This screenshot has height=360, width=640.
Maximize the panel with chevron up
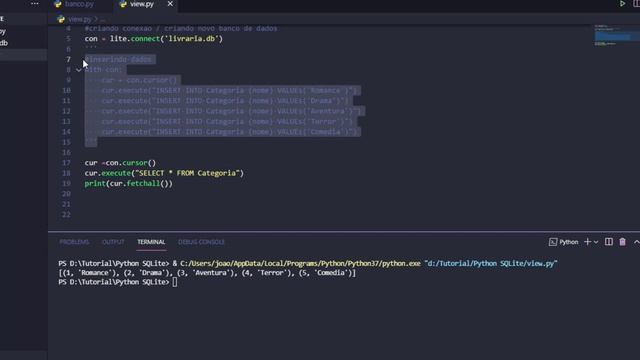click(x=636, y=242)
